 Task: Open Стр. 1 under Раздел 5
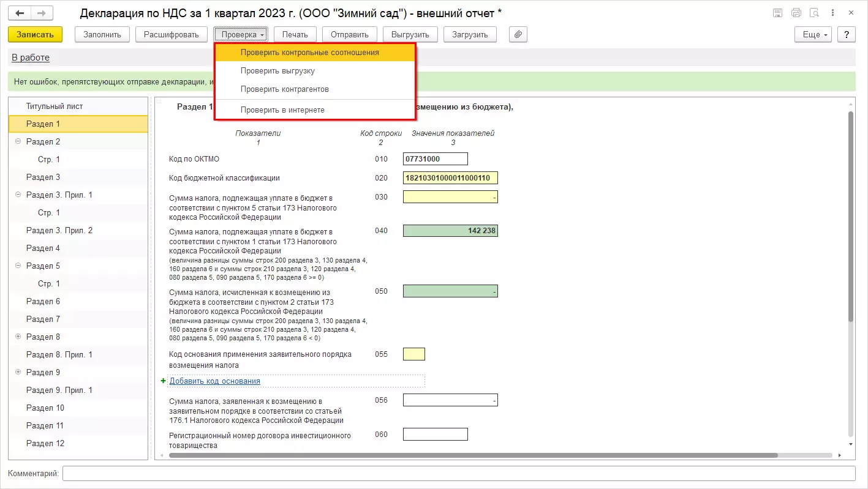[x=78, y=284]
